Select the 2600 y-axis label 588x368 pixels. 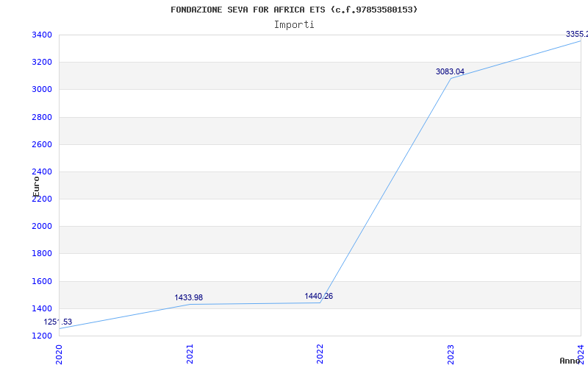click(x=42, y=144)
